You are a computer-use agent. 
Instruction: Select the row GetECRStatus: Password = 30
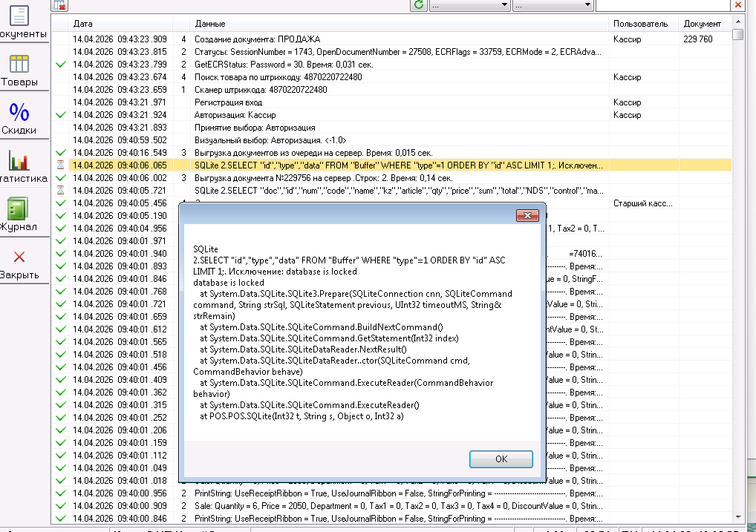(x=391, y=65)
